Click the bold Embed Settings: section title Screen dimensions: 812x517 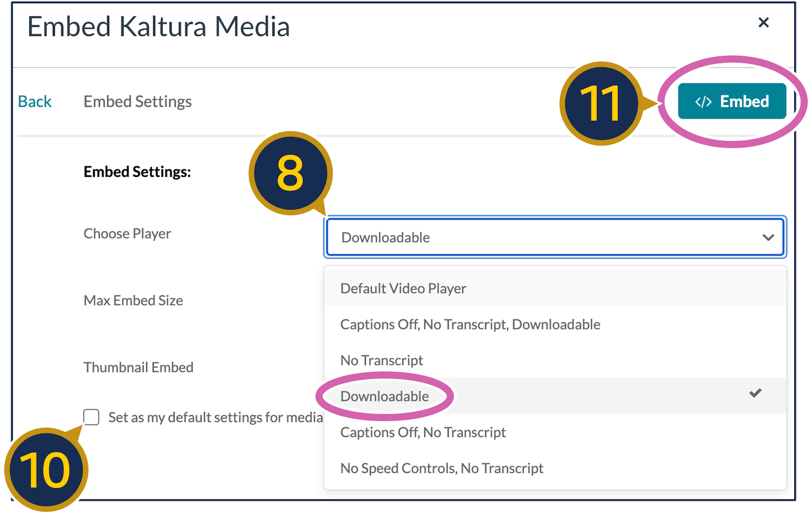[137, 172]
